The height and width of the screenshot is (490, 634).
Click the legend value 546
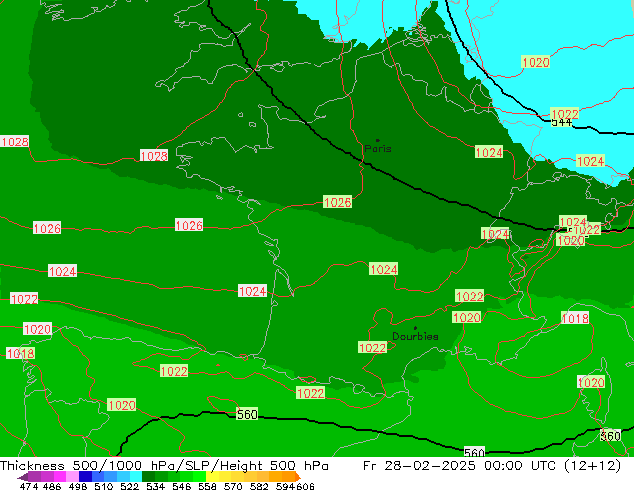pyautogui.click(x=181, y=486)
